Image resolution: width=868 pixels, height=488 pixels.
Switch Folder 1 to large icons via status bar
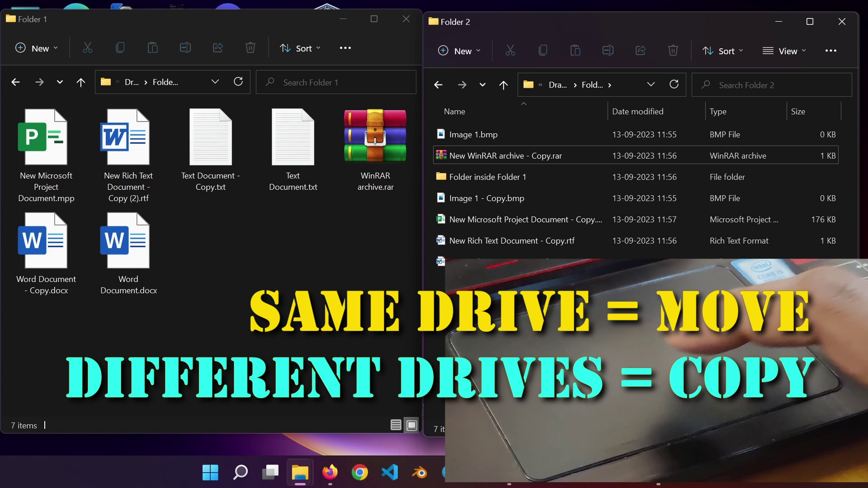coord(411,425)
